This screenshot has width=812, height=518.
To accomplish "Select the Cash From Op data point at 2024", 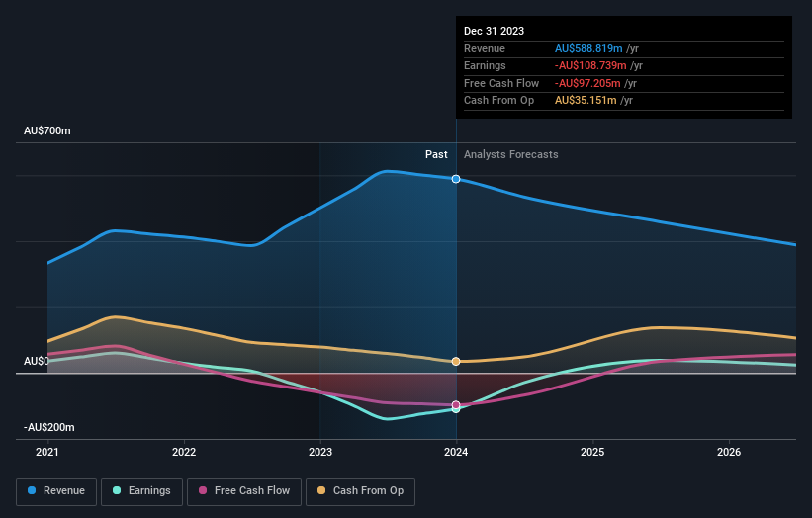I will pyautogui.click(x=456, y=361).
